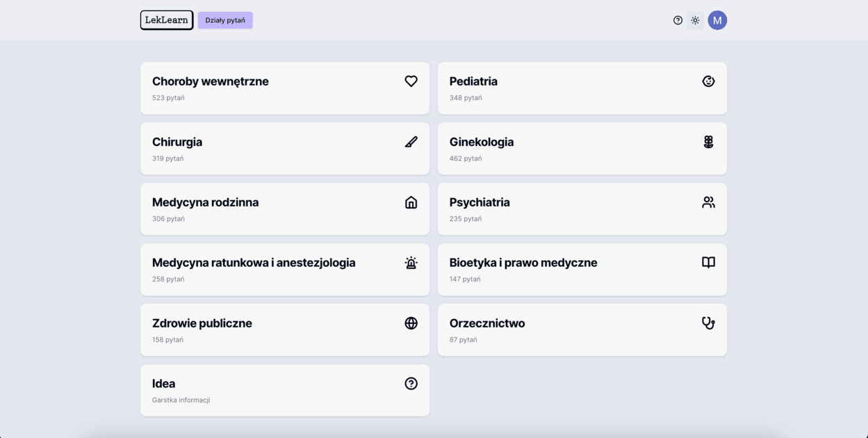Open the user avatar menu marked M
868x438 pixels.
coord(717,20)
